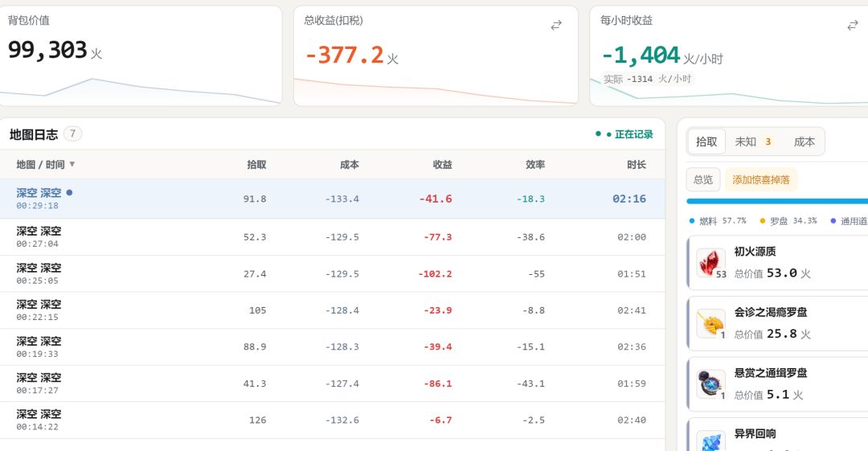Click 初火源质 red crystal item icon
Screen dimensions: 868x451
coord(710,263)
